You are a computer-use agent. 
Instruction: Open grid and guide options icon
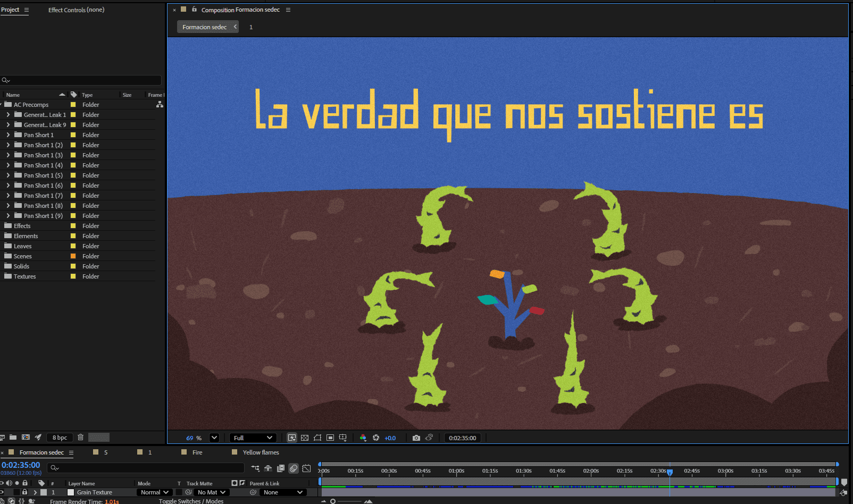(343, 438)
